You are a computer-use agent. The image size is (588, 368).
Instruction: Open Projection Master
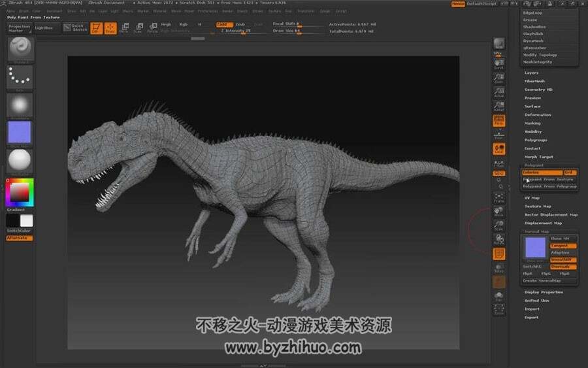click(x=19, y=29)
